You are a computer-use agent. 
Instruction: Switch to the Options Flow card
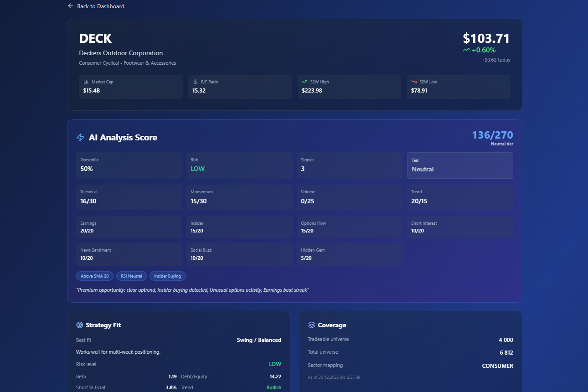coord(350,227)
